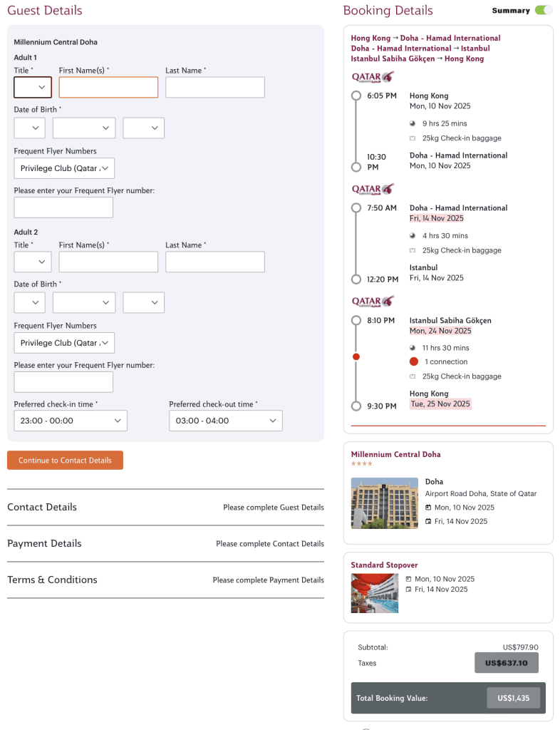
Task: Expand Preferred check-in time dropdown
Action: [71, 421]
